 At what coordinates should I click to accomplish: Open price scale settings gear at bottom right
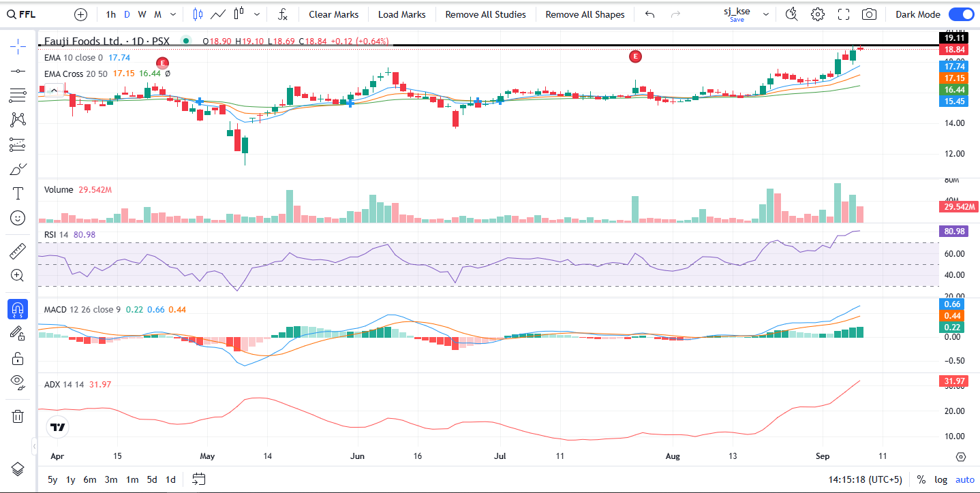[x=961, y=457]
